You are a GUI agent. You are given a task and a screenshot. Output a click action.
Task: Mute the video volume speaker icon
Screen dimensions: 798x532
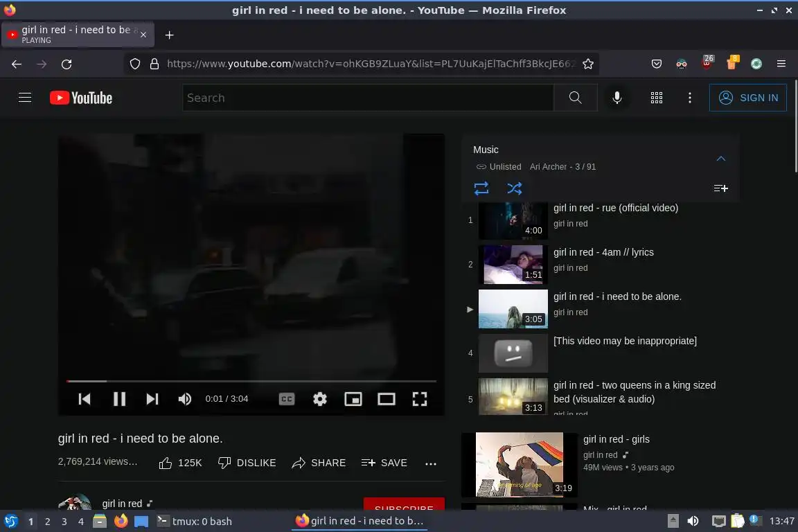[x=185, y=399]
